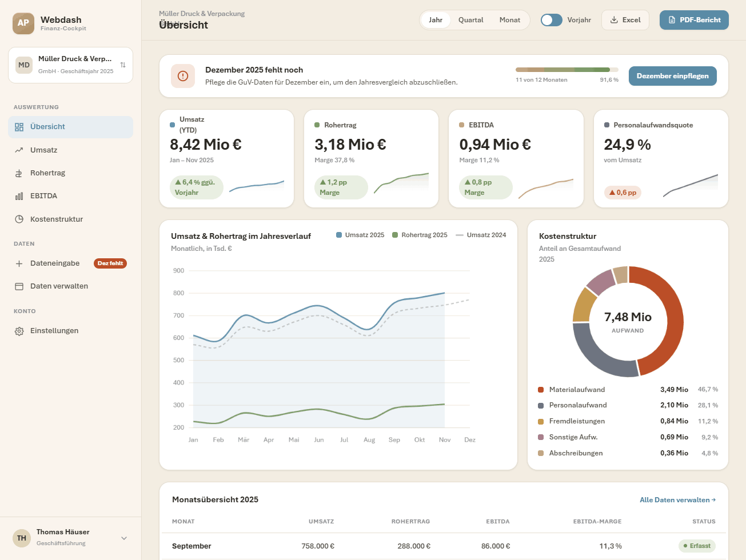Screen dimensions: 746x560
Task: Click the Abschreibungen color swatch
Action: (x=541, y=453)
